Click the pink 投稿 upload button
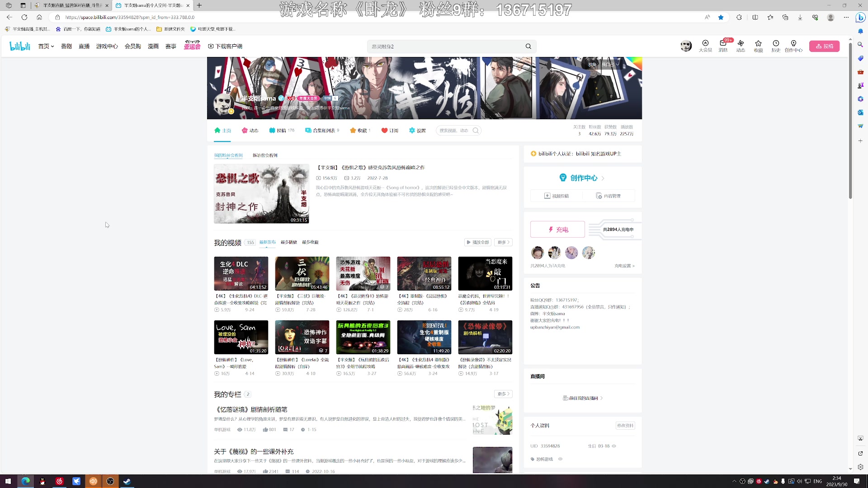The width and height of the screenshot is (868, 488). pyautogui.click(x=824, y=47)
